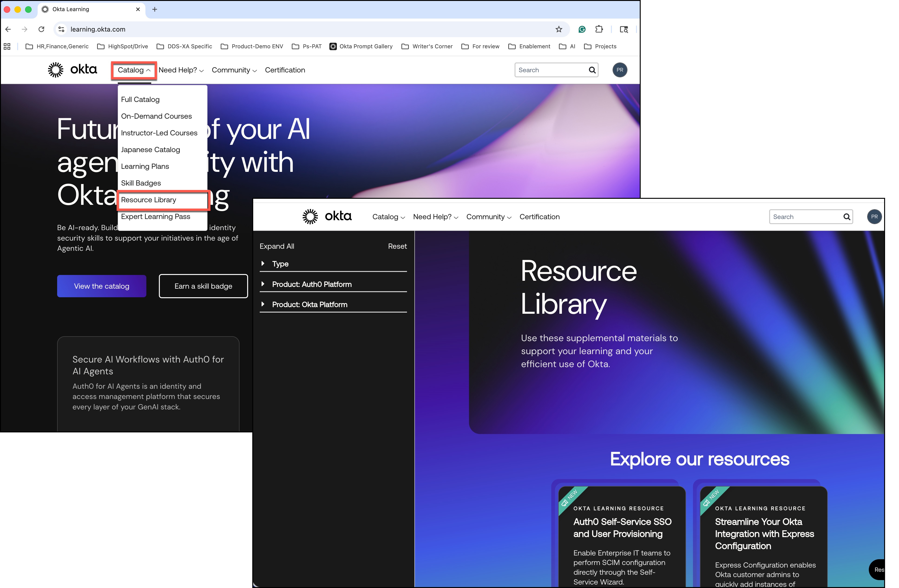899x588 pixels.
Task: Open Community dropdown in Resource Library window
Action: pos(489,217)
